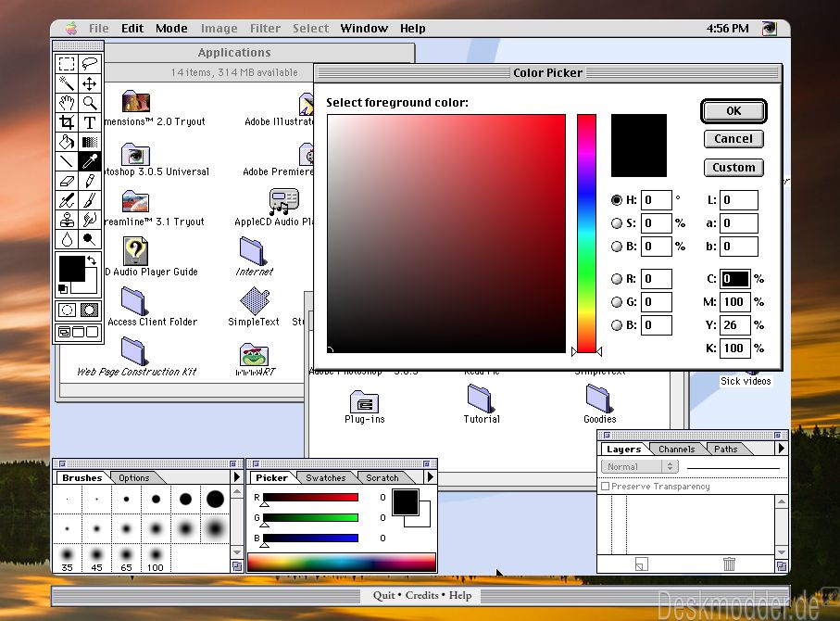Choose the Line tool

coord(67,161)
